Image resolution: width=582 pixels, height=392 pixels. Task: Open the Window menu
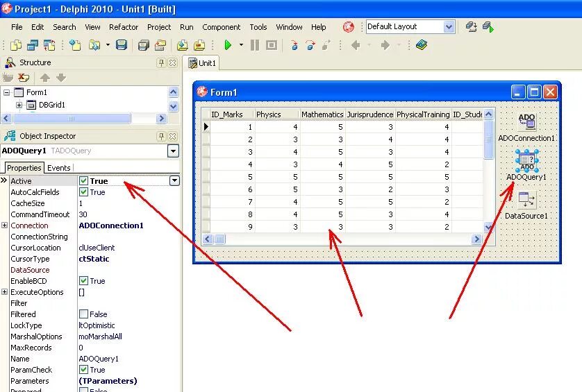[x=289, y=27]
